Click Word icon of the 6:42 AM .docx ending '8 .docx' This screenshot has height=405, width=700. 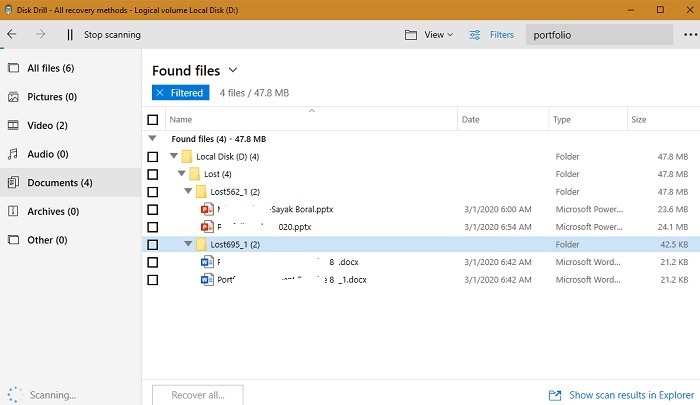point(207,262)
